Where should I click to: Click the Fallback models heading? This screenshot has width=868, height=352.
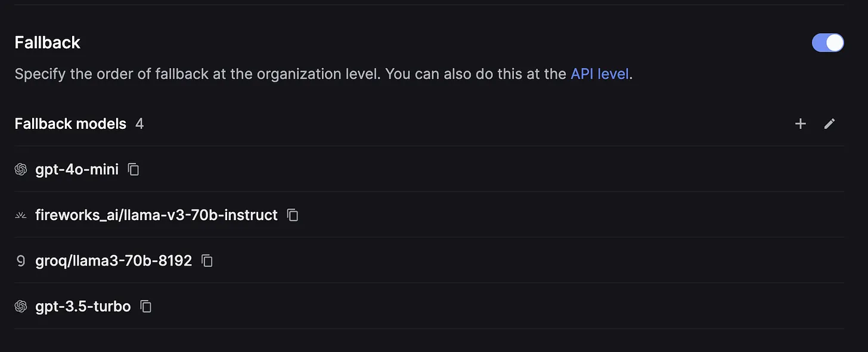coord(70,123)
